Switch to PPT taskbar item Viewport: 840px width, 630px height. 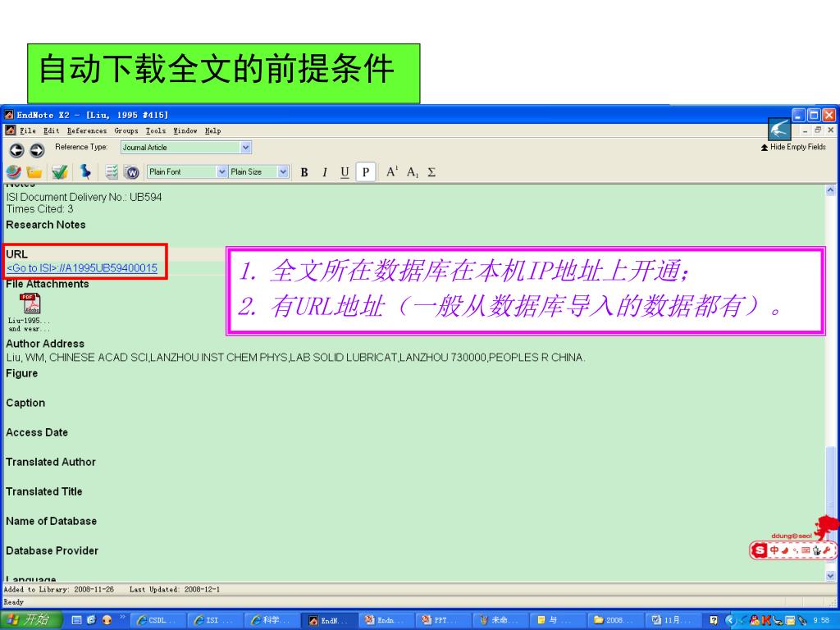[444, 620]
